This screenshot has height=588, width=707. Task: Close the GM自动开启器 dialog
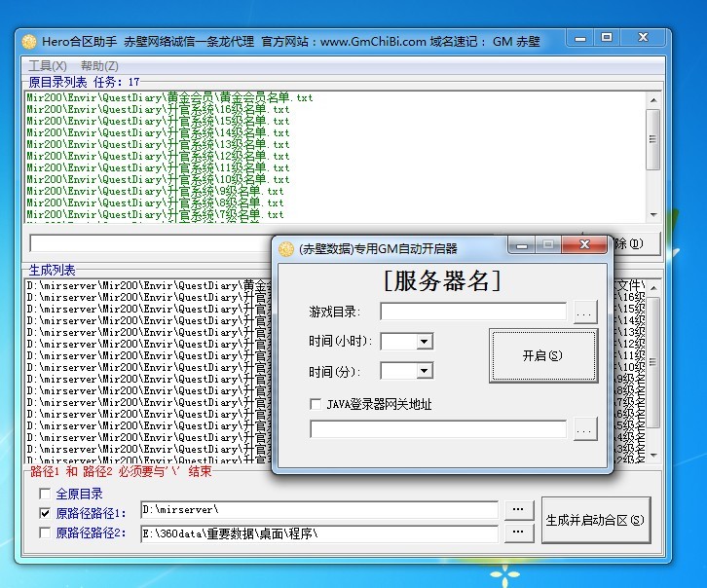pyautogui.click(x=585, y=245)
